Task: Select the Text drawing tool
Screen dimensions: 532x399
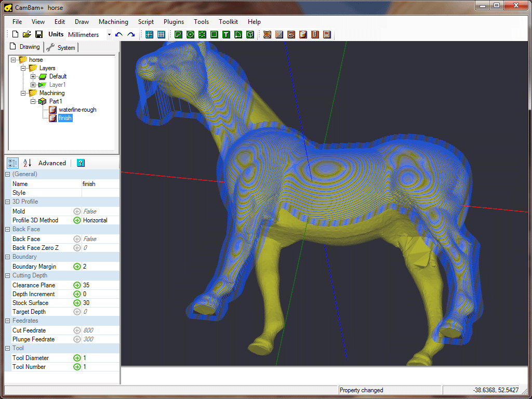Action: click(226, 34)
